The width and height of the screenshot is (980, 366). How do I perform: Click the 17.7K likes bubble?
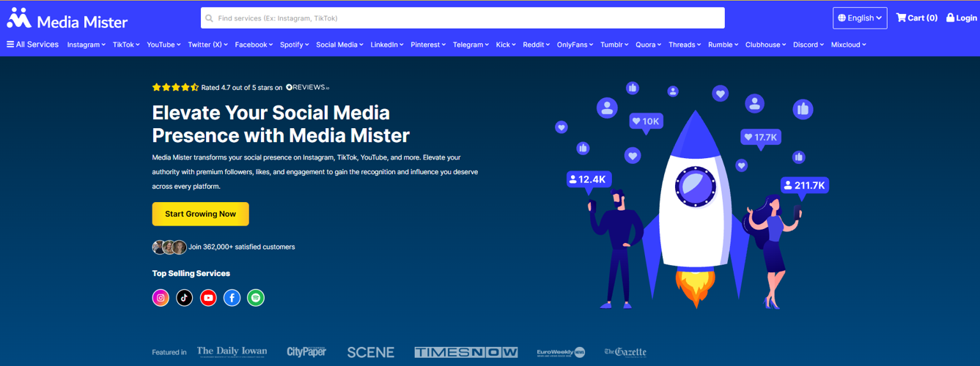click(761, 138)
